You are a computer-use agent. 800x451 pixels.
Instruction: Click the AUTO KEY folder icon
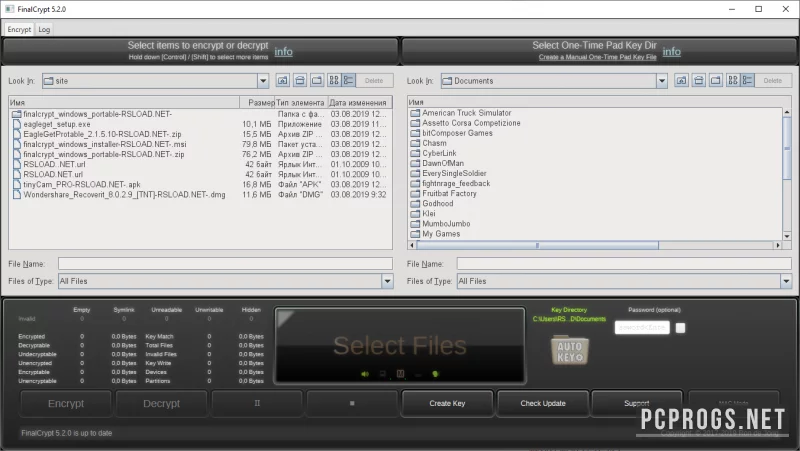(x=570, y=350)
